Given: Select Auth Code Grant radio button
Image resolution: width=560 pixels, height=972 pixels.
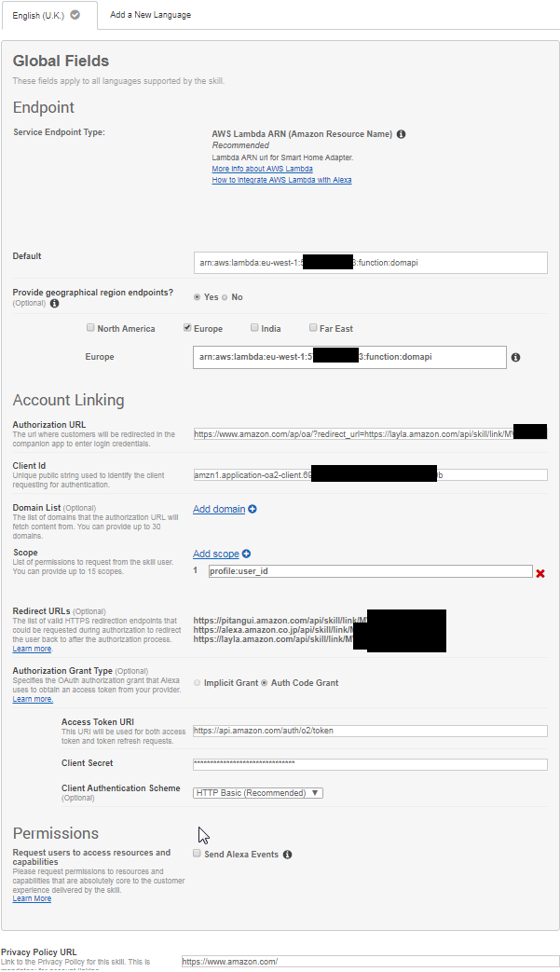Looking at the screenshot, I should pos(265,682).
